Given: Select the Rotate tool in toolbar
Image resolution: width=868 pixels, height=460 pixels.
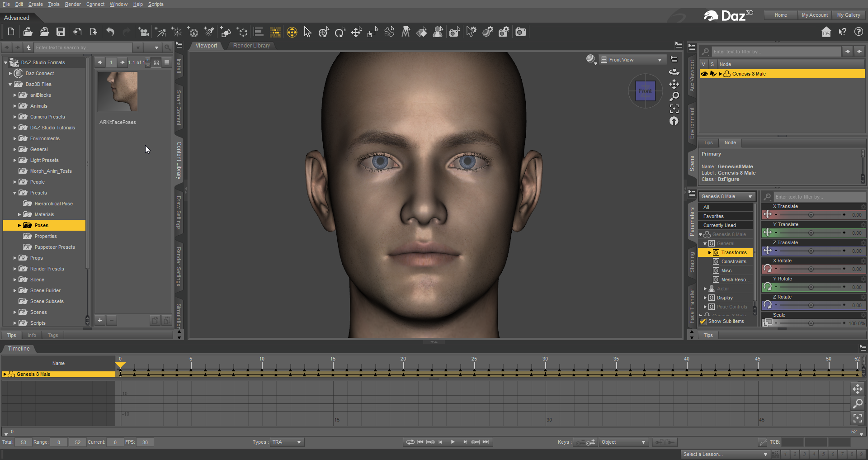Looking at the screenshot, I should pos(340,32).
